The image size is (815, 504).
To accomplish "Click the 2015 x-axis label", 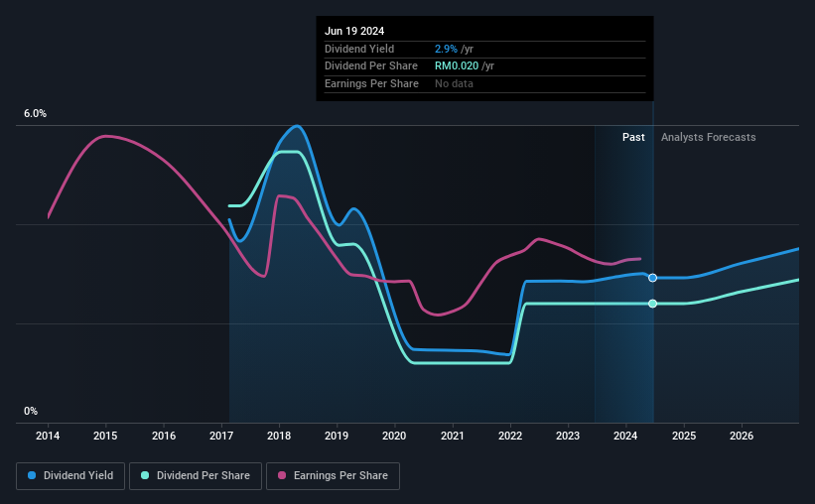I will (105, 436).
